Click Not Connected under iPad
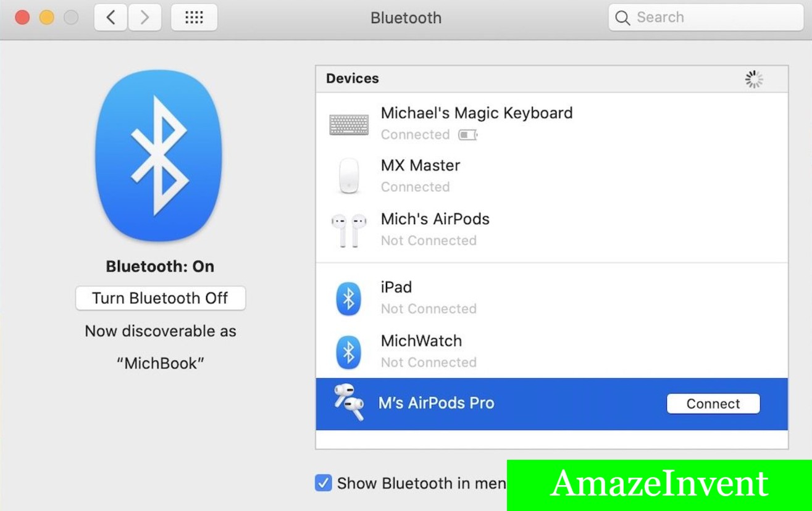The height and width of the screenshot is (511, 812). click(x=429, y=309)
